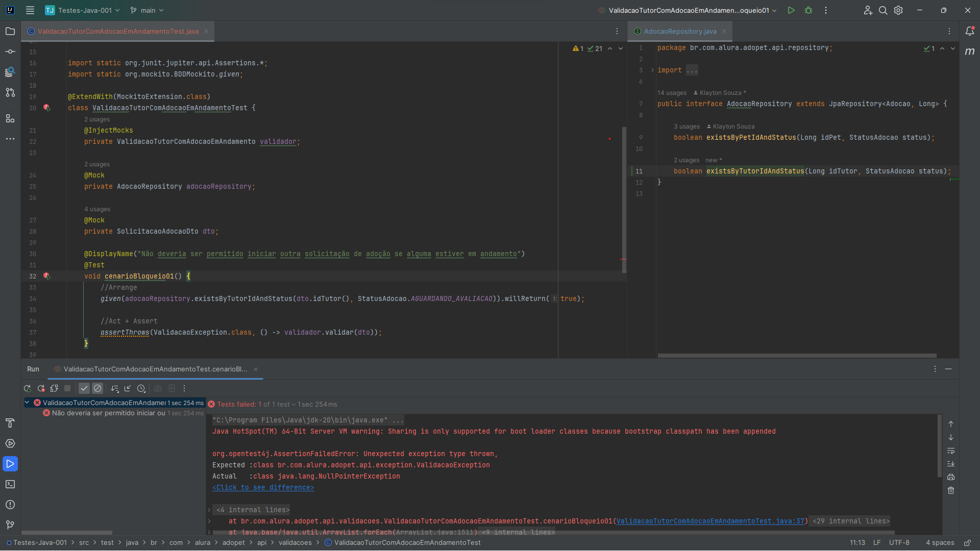Click right editor horizontal scrollbar
The width and height of the screenshot is (980, 551).
point(797,356)
